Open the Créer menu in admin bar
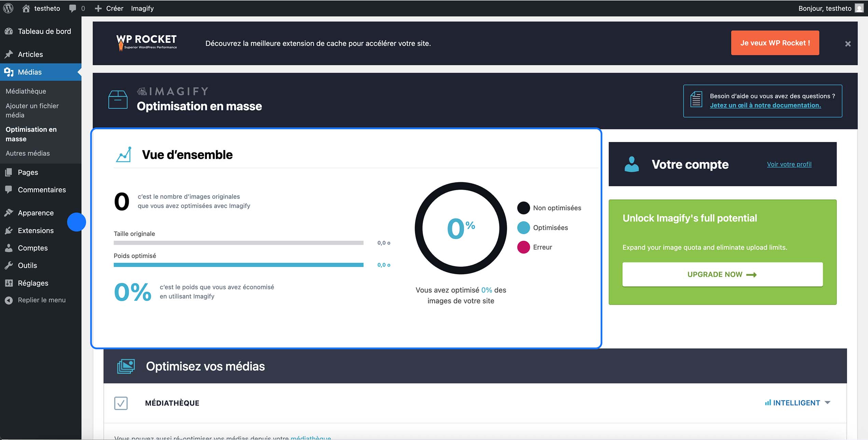Image resolution: width=868 pixels, height=440 pixels. click(109, 8)
